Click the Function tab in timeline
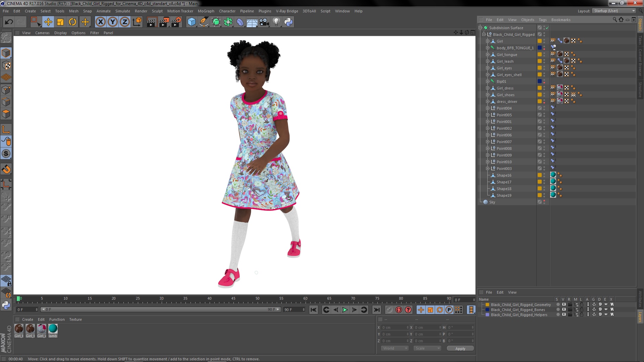This screenshot has height=362, width=644. point(56,319)
